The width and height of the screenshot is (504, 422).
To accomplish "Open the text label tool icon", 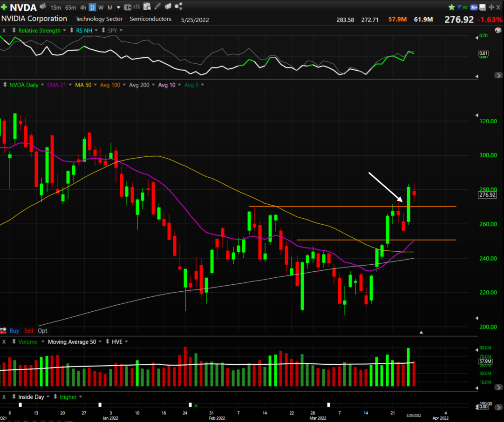I will (x=128, y=7).
